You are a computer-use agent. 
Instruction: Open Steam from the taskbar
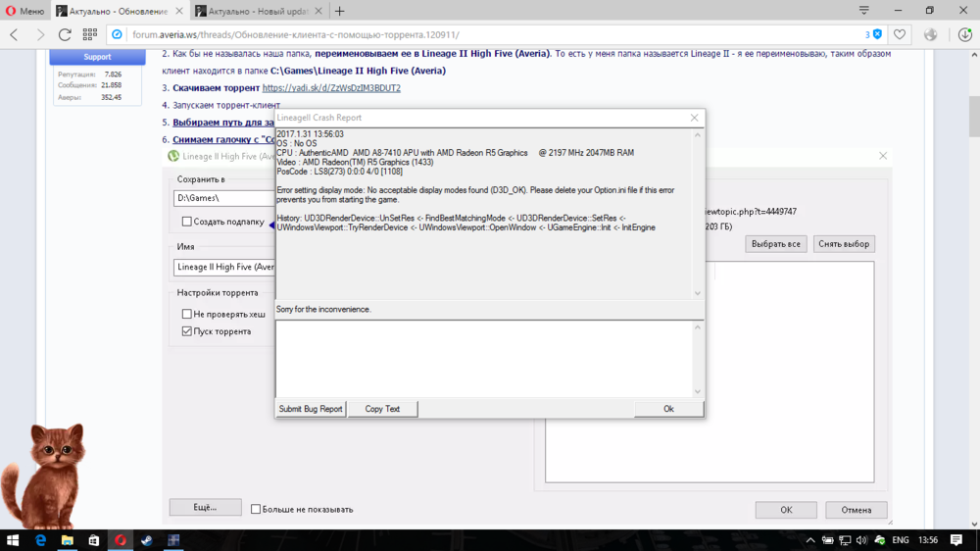coord(147,540)
